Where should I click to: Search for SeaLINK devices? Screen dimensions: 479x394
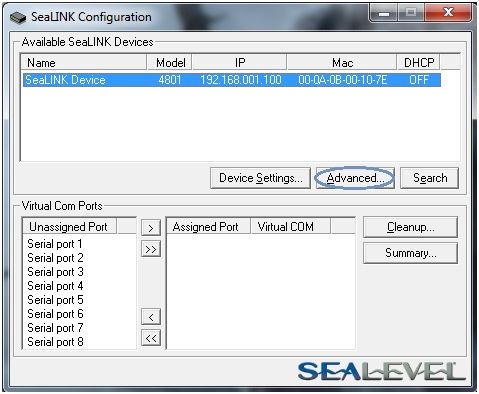point(429,178)
